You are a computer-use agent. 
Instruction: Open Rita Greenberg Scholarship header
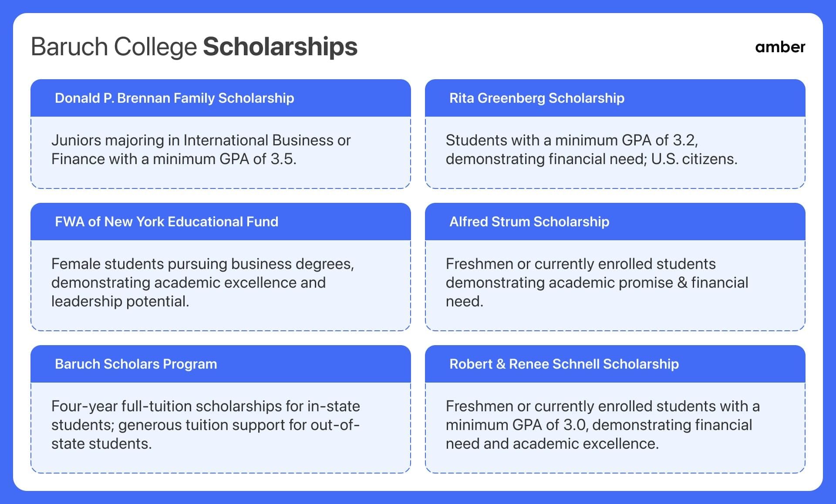[x=615, y=98]
